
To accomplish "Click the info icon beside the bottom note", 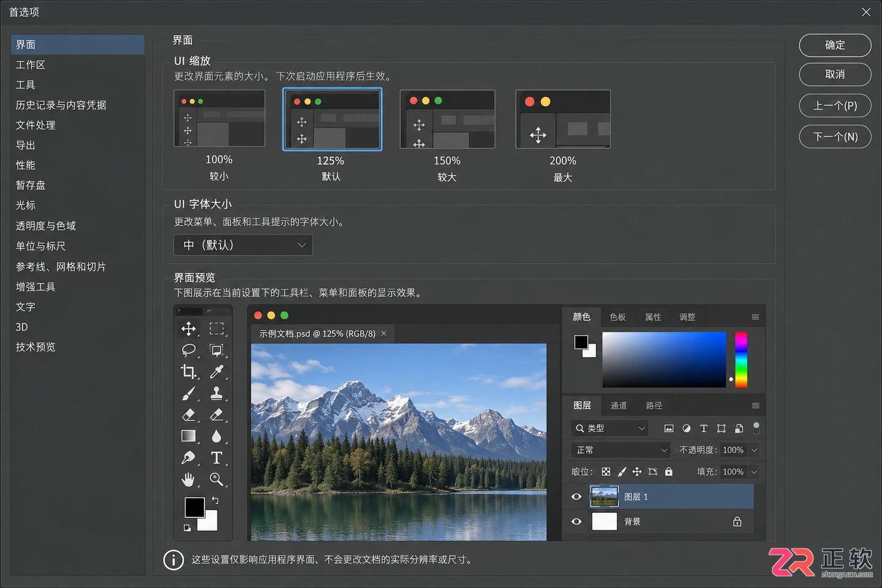I will [x=173, y=560].
